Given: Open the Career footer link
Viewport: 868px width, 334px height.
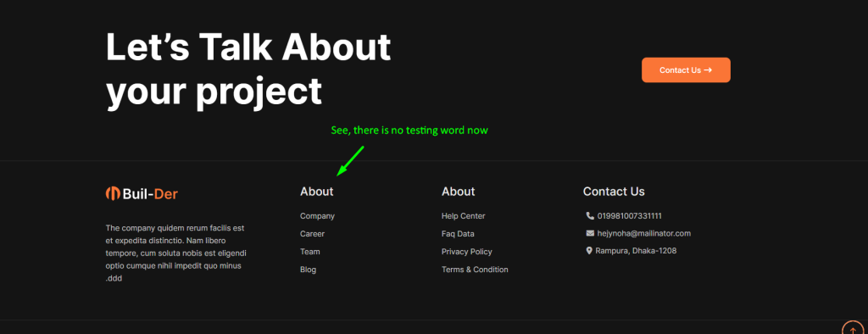Looking at the screenshot, I should coord(312,234).
